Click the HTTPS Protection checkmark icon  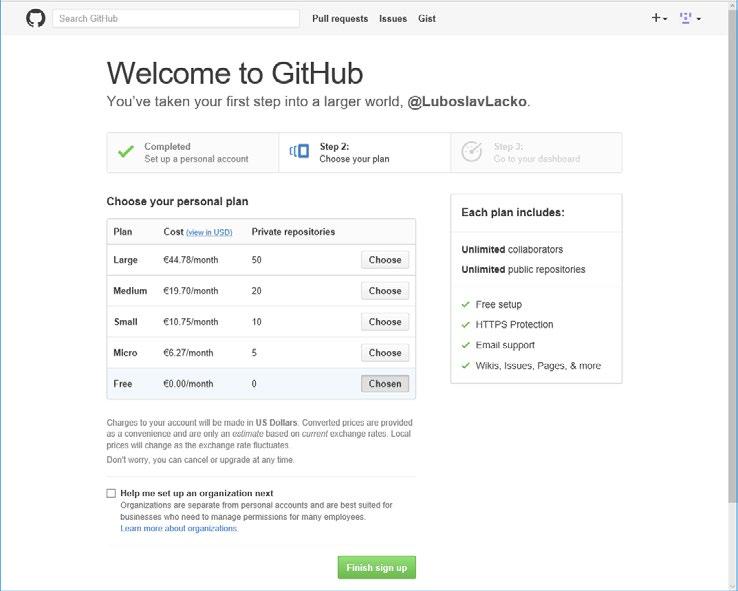[x=465, y=325]
